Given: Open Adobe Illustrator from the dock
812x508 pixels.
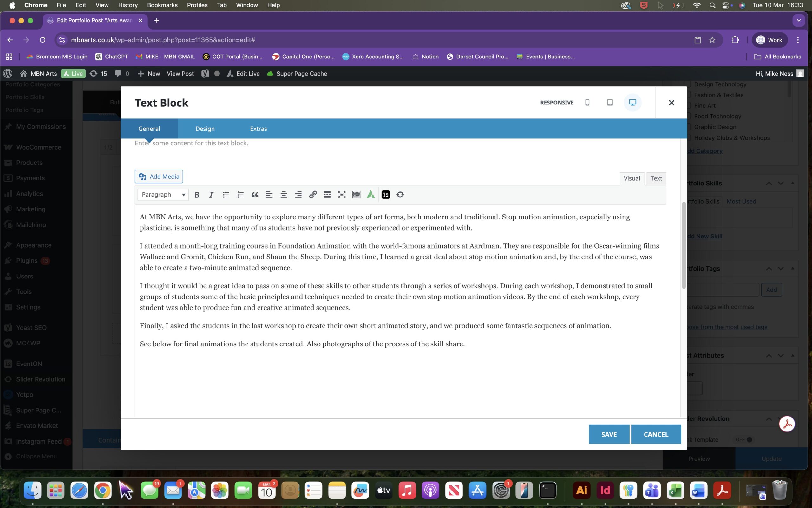Looking at the screenshot, I should click(581, 490).
